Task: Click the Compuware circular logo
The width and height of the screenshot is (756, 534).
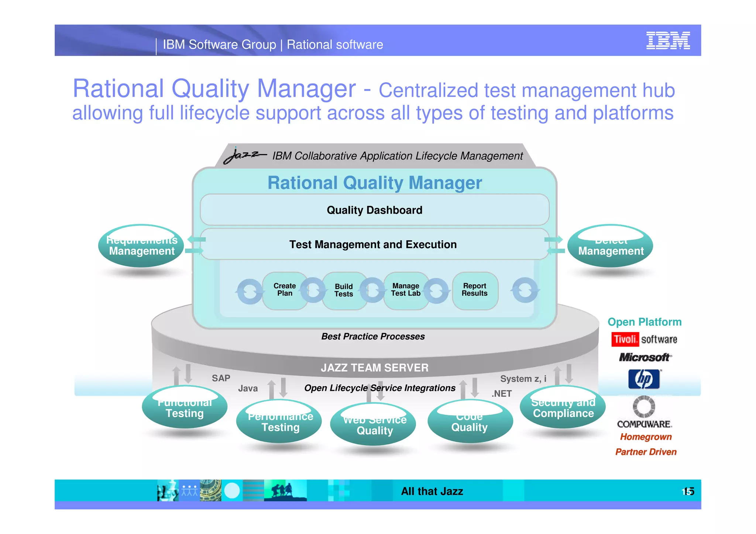Action: pyautogui.click(x=644, y=407)
